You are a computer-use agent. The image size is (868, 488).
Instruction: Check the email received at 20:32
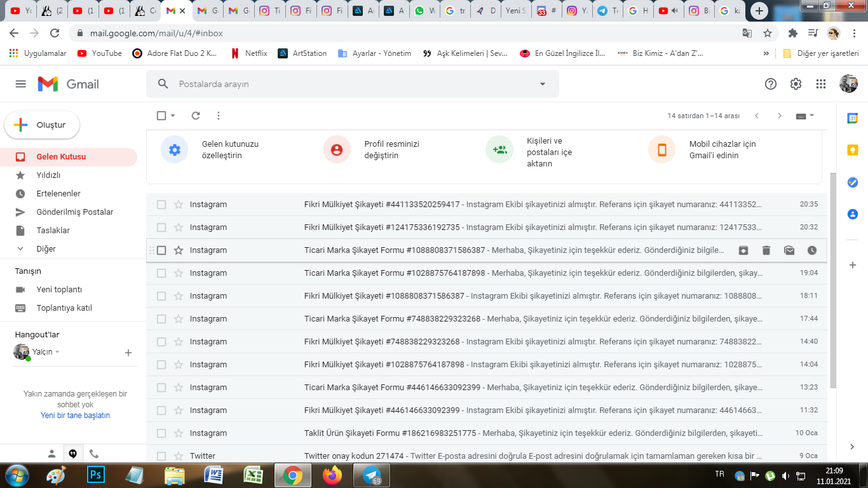pos(161,227)
